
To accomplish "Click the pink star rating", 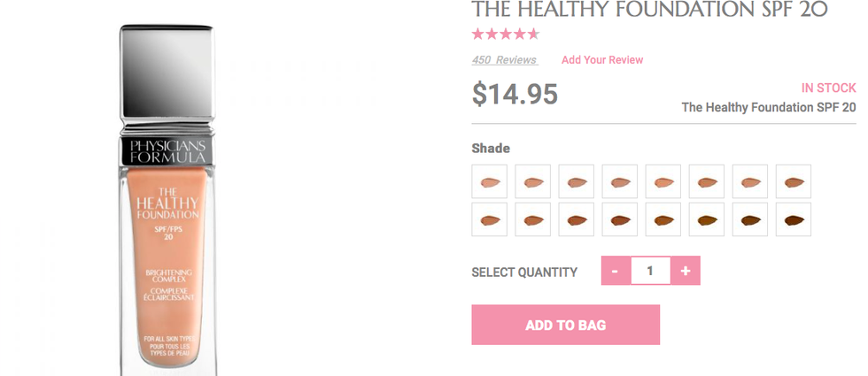I will click(x=505, y=35).
